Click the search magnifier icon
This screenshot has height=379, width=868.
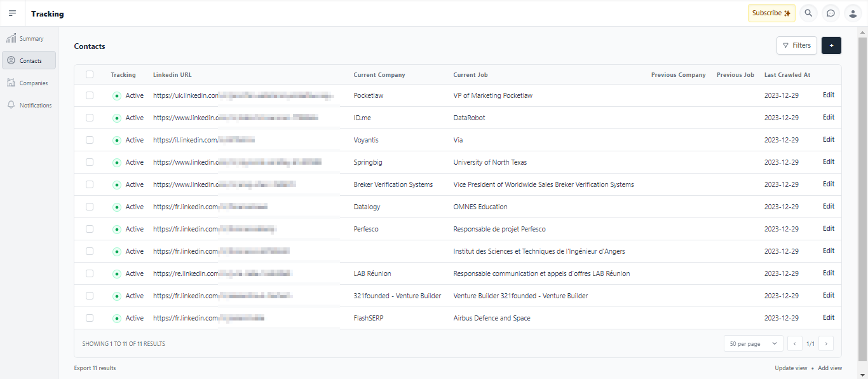coord(808,13)
